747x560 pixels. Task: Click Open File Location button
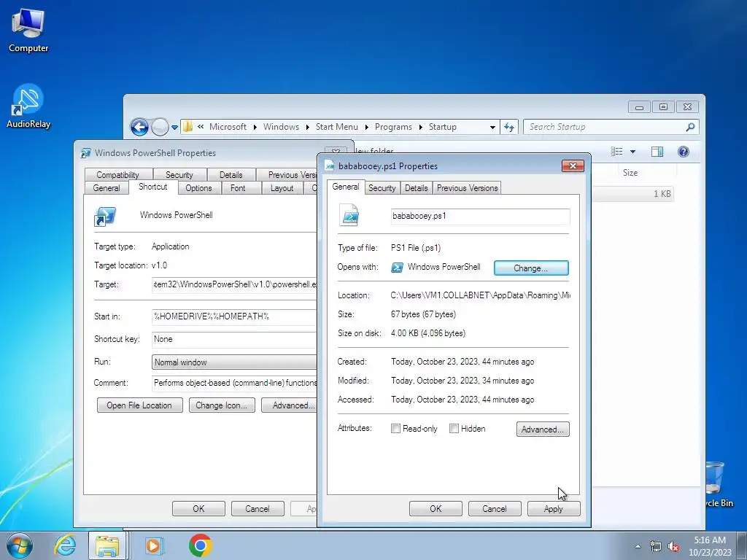139,405
